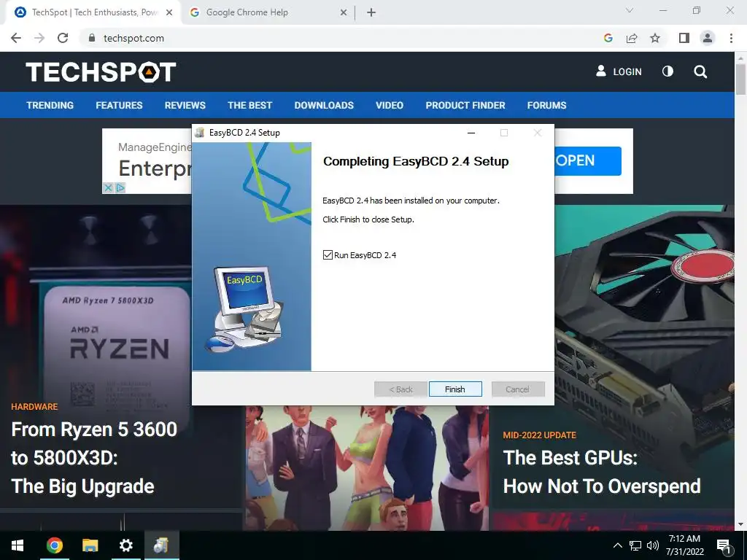The height and width of the screenshot is (560, 747).
Task: Click the MID-2022 UPDATE label
Action: coord(539,435)
